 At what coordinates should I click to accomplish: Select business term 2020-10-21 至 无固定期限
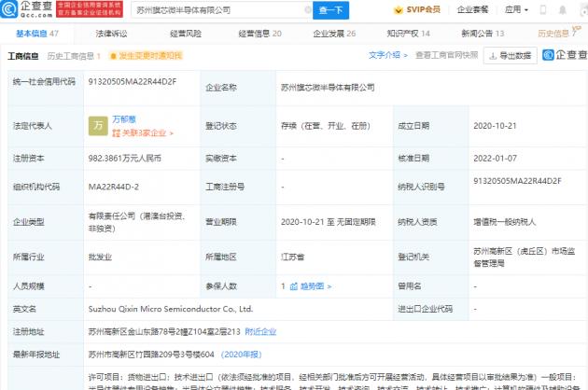click(x=329, y=222)
